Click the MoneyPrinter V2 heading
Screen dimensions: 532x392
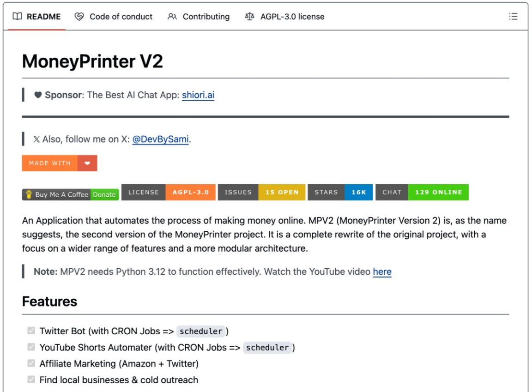point(93,61)
